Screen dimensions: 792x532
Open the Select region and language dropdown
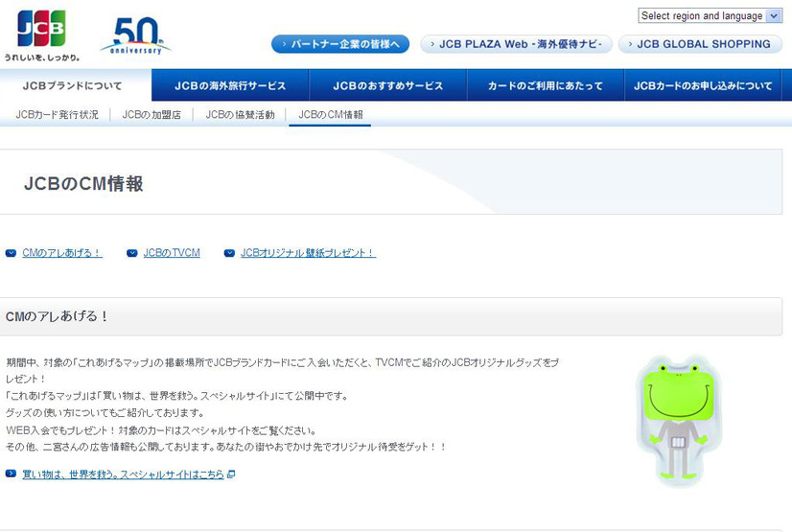tap(710, 15)
